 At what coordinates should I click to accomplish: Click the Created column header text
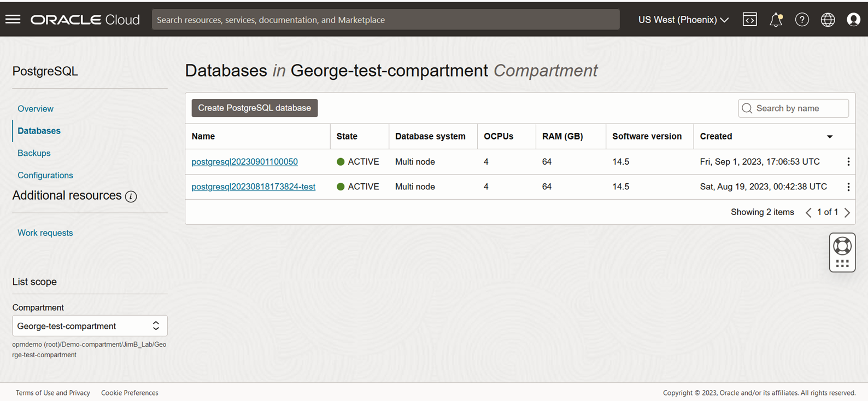715,136
